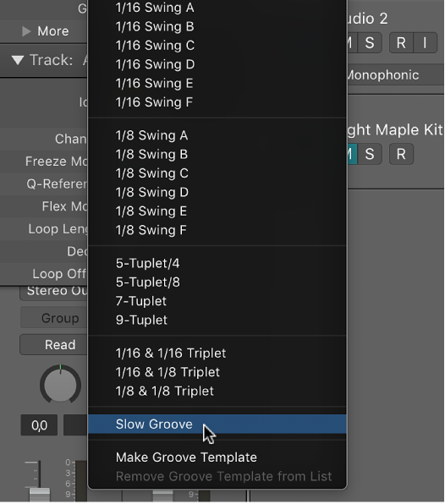Click the pan knob
The width and height of the screenshot is (445, 504).
coord(60,384)
